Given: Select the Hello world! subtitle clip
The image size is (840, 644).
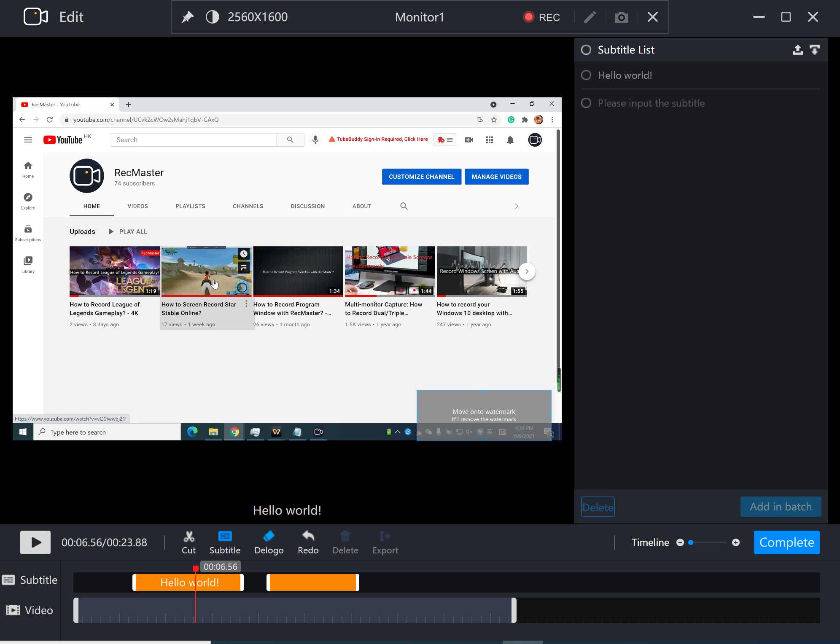Looking at the screenshot, I should pos(188,582).
